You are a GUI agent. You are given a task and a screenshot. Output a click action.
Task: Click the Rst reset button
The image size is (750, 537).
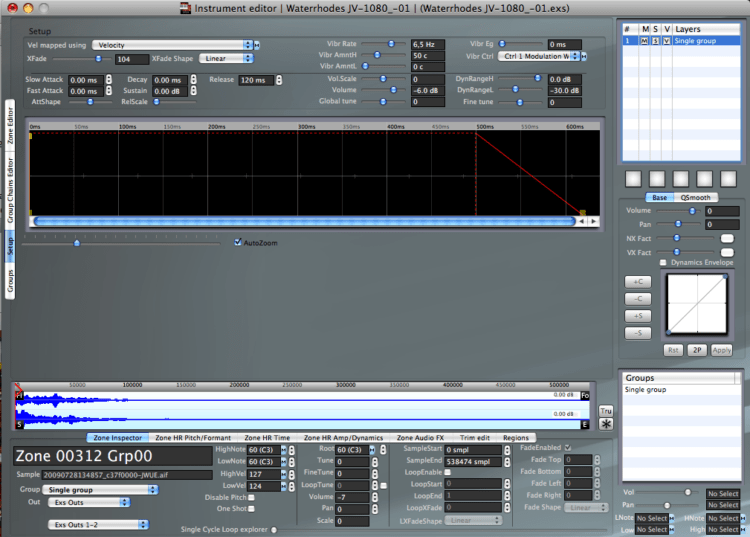point(673,350)
